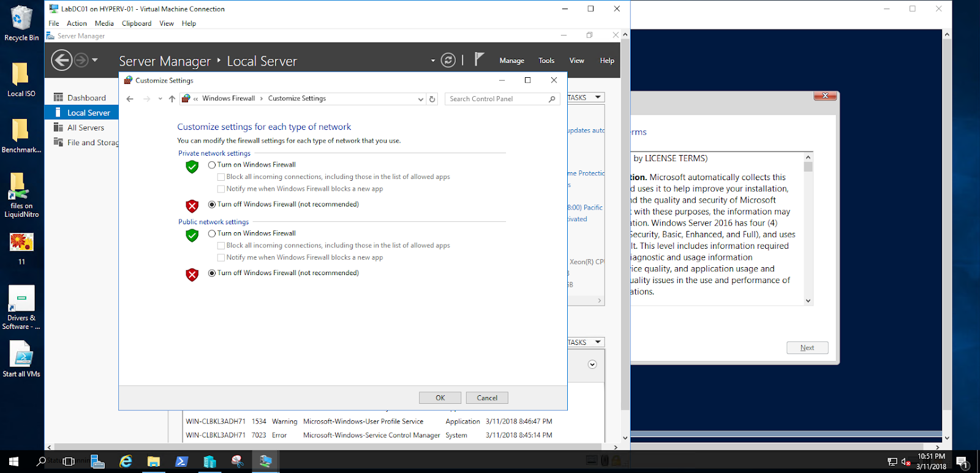This screenshot has width=980, height=473.
Task: Open taskbar search magnifier
Action: point(41,461)
